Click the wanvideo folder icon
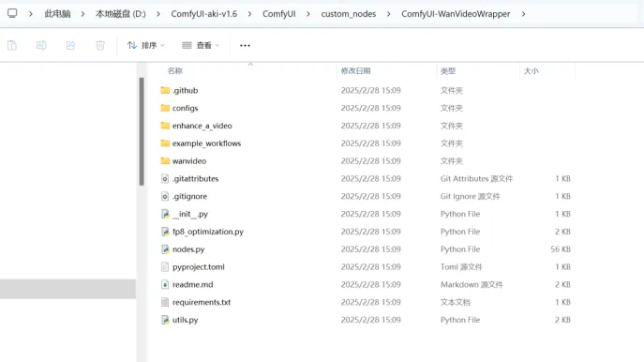Viewport: 644px width, 362px height. (x=165, y=160)
